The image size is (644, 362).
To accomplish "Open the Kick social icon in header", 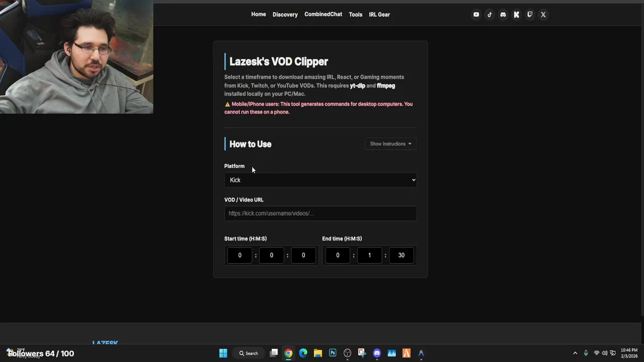I will click(516, 15).
